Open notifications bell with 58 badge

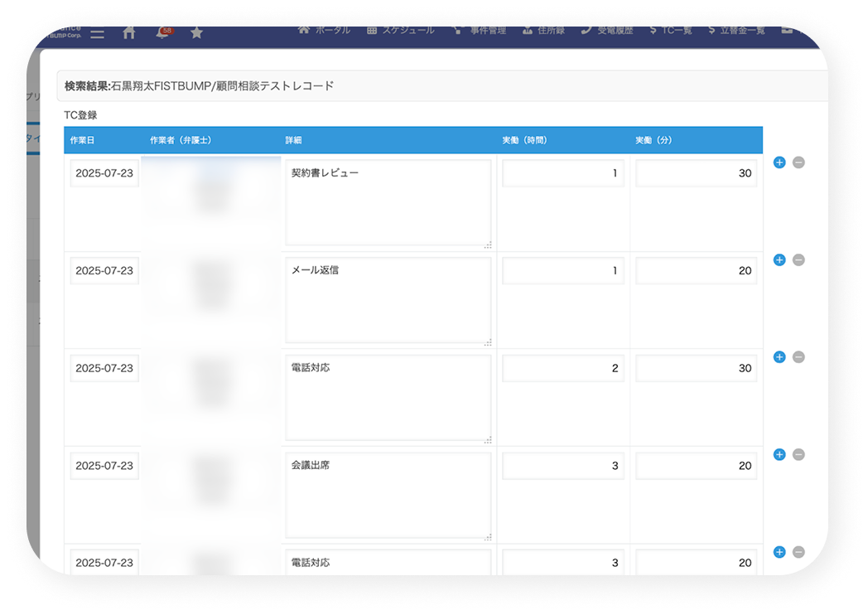[x=163, y=32]
